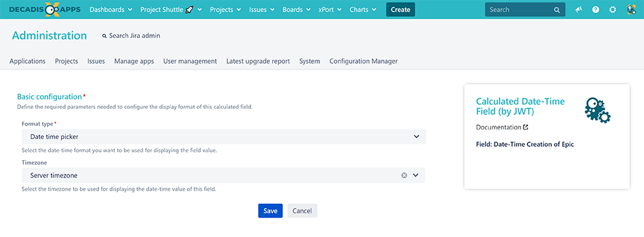Clear the Timezone selection with x icon

pos(404,175)
